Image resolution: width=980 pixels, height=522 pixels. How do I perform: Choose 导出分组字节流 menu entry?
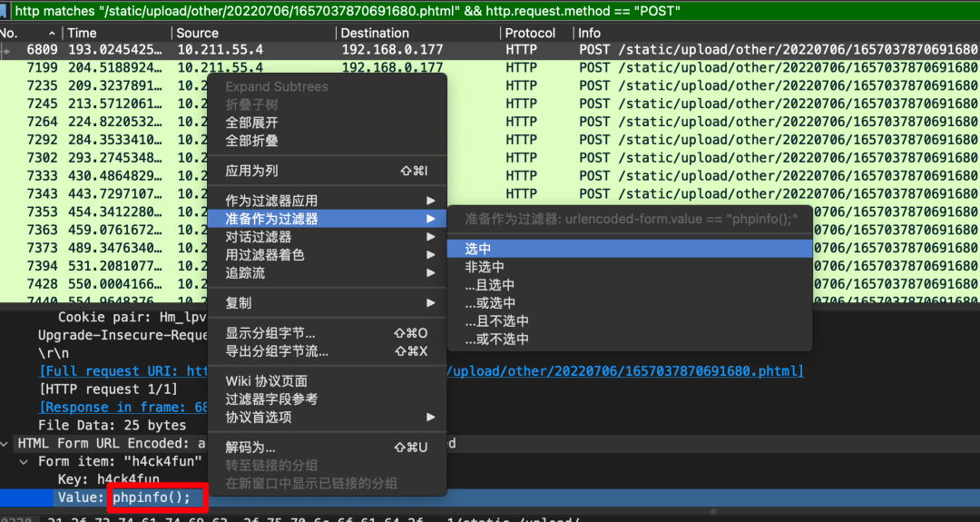328,351
